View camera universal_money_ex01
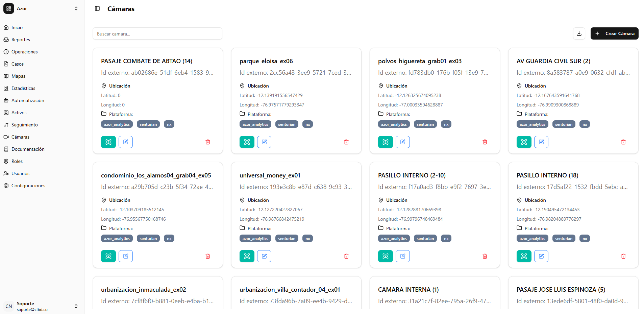This screenshot has width=644, height=314. (x=247, y=256)
